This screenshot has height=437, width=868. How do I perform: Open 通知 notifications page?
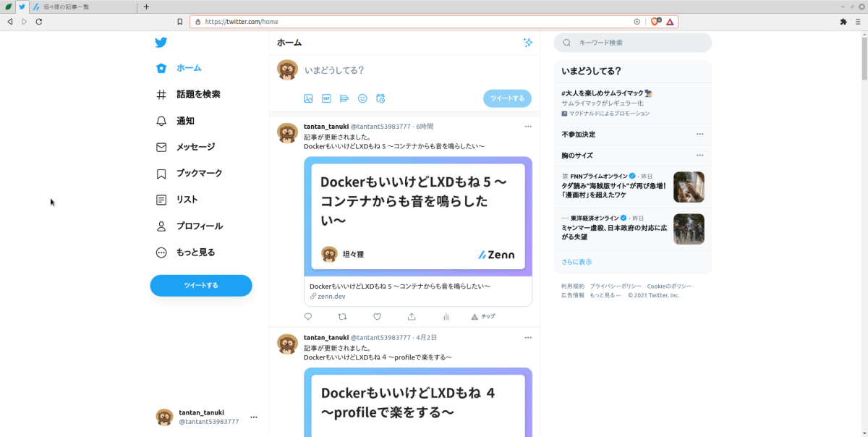pos(176,121)
